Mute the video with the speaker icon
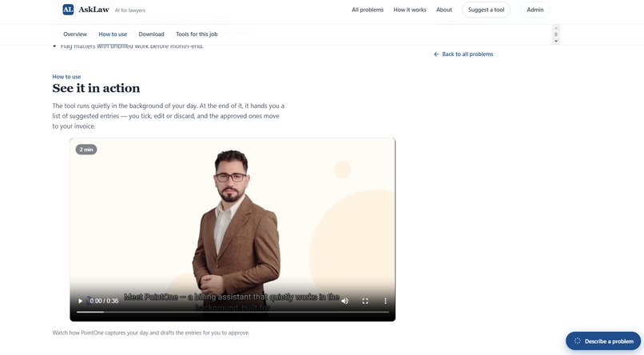This screenshot has width=644, height=355. click(x=345, y=301)
